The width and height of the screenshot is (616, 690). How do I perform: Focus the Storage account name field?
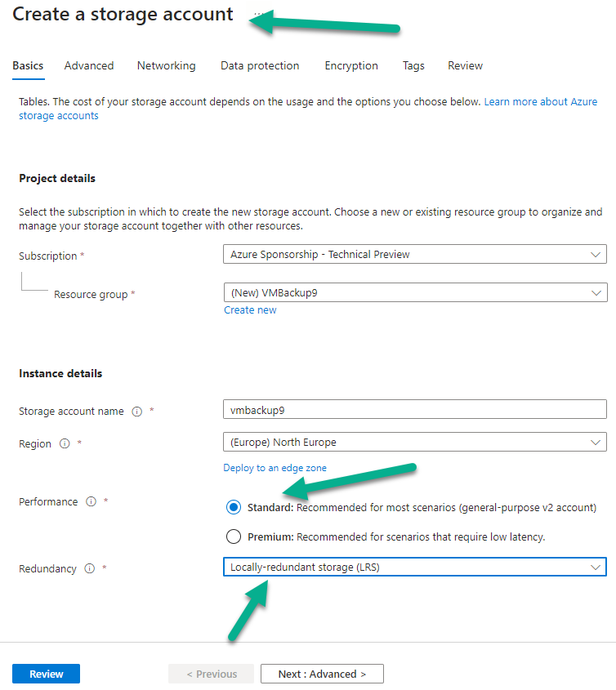tap(415, 410)
